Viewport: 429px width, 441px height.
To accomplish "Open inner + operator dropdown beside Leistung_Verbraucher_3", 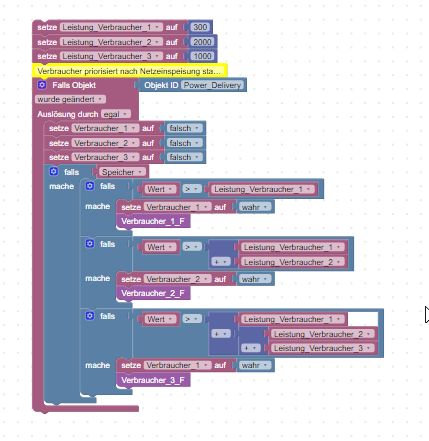I will click(251, 348).
